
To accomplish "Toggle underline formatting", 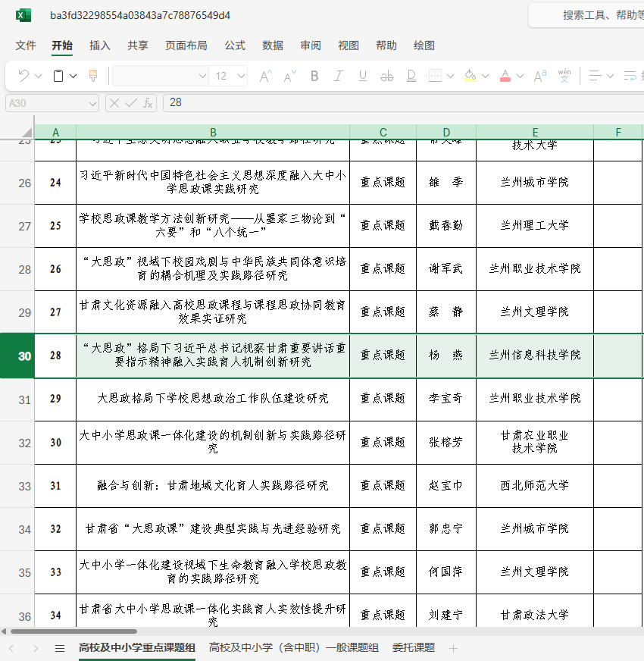I will point(362,76).
